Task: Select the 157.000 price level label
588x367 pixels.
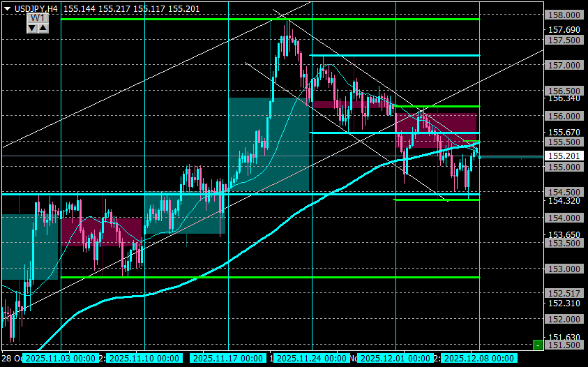Action: coord(564,66)
